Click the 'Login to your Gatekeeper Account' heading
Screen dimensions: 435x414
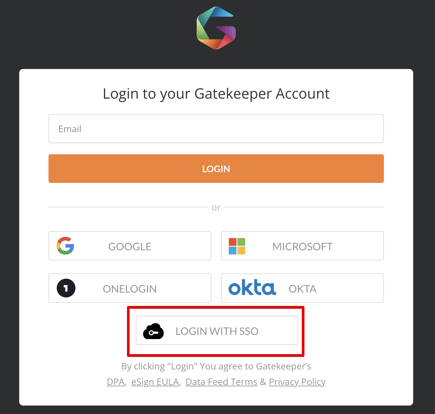coord(216,94)
